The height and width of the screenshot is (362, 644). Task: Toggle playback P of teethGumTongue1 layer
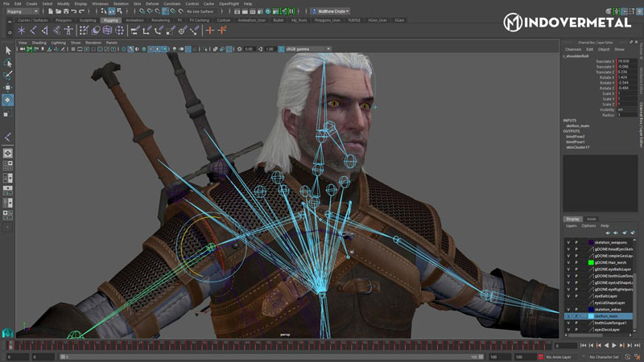point(576,323)
